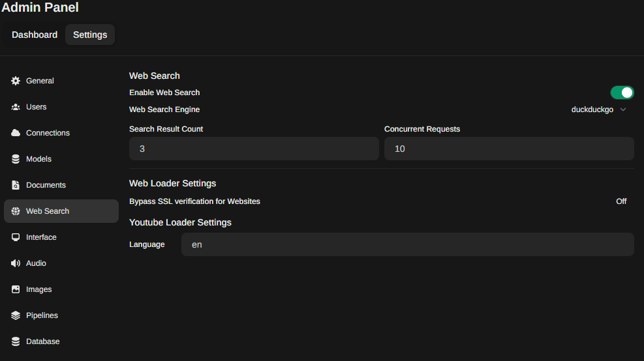Disable the Enable Web Search toggle
The height and width of the screenshot is (361, 644).
point(622,93)
